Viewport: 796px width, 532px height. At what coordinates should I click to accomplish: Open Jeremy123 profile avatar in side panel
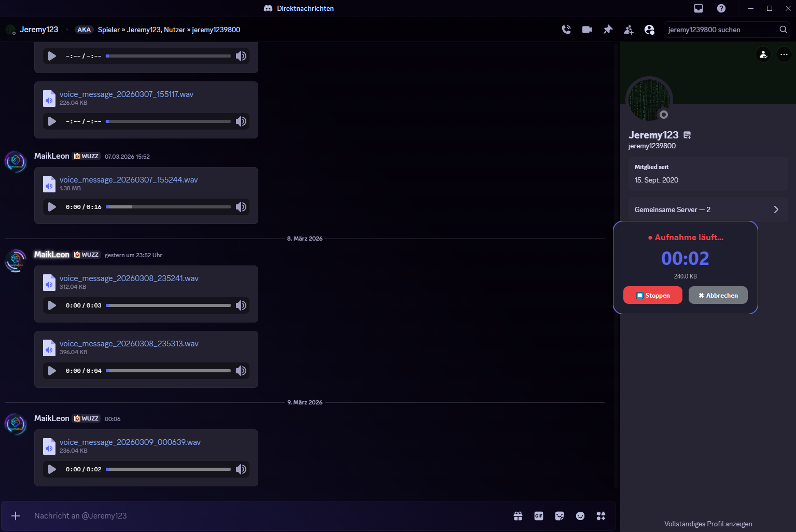[x=649, y=100]
